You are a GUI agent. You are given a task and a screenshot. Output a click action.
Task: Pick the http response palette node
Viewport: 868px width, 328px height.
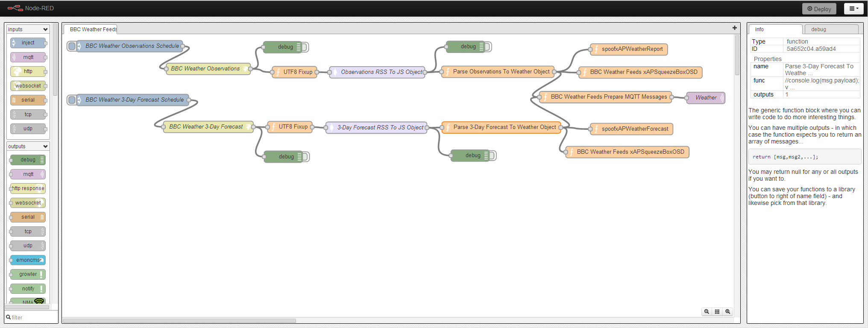coord(28,188)
